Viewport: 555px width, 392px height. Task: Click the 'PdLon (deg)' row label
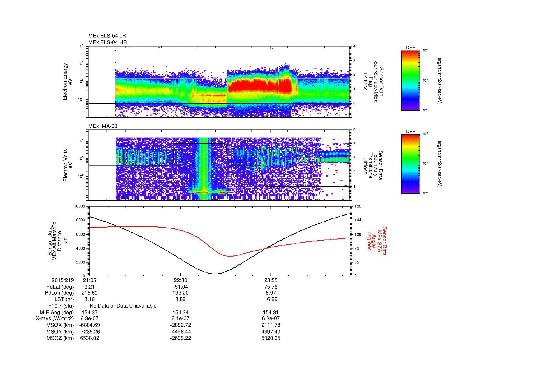[x=60, y=293]
